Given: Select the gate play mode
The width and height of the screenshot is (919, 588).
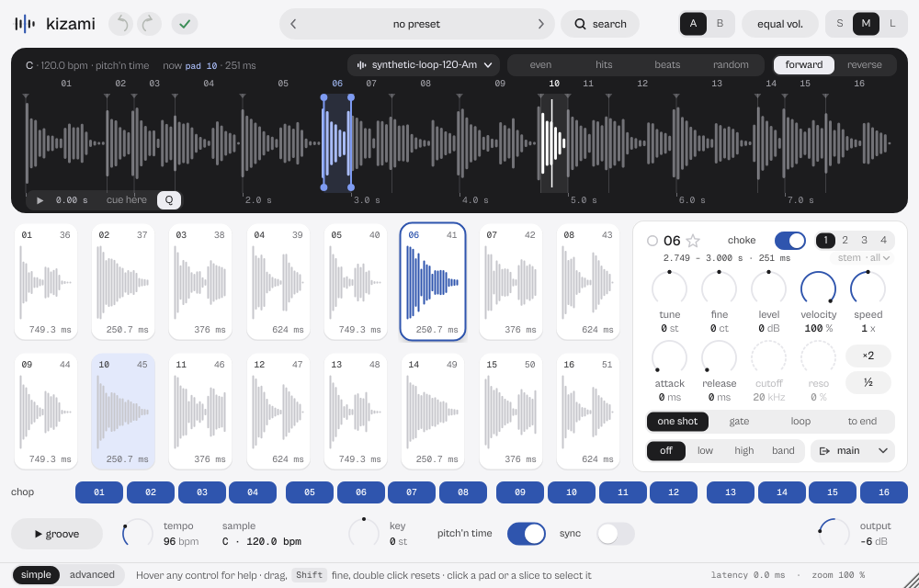Looking at the screenshot, I should click(739, 421).
